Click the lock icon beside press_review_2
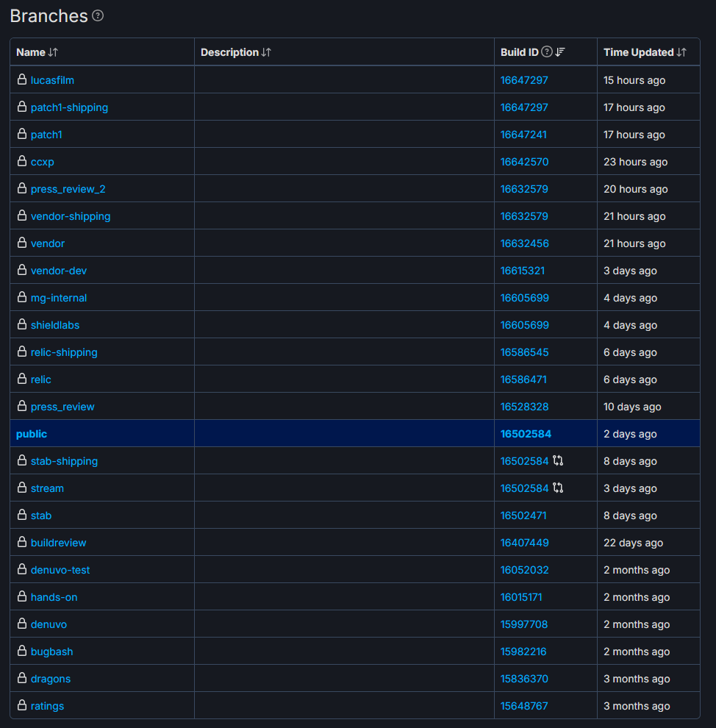This screenshot has width=716, height=728. (x=21, y=188)
